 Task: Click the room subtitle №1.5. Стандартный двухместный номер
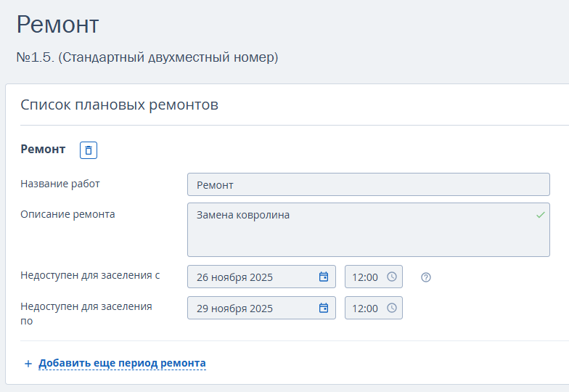click(x=147, y=57)
